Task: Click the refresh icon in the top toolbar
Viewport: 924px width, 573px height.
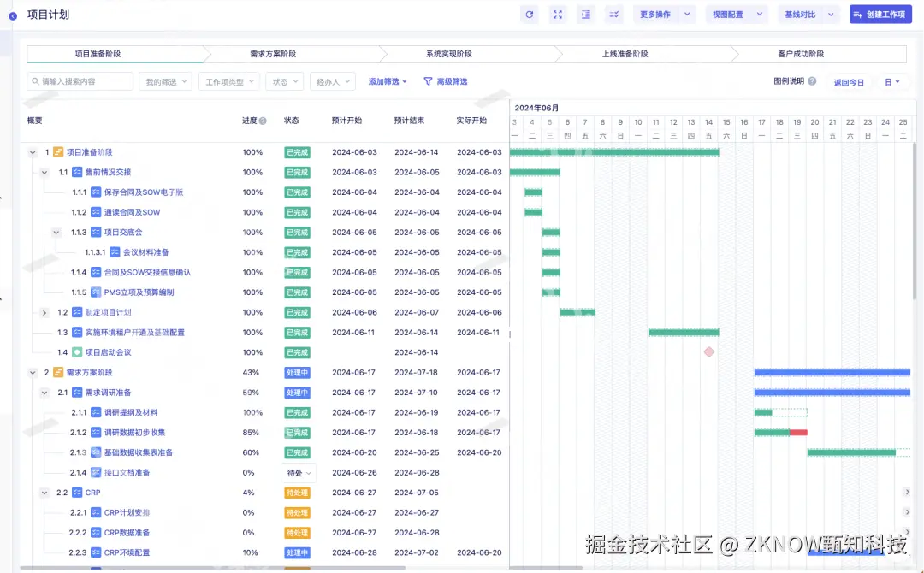Action: pyautogui.click(x=530, y=15)
